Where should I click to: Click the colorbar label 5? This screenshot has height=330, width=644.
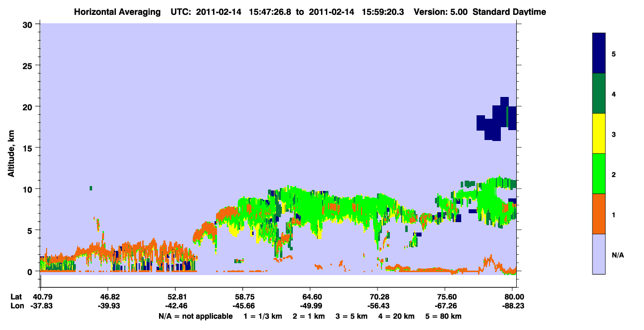[614, 54]
